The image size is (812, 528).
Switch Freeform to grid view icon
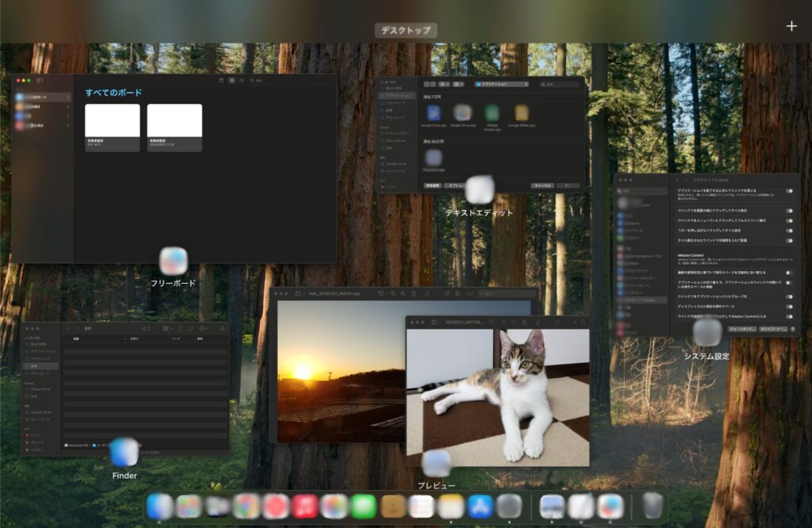tap(232, 80)
